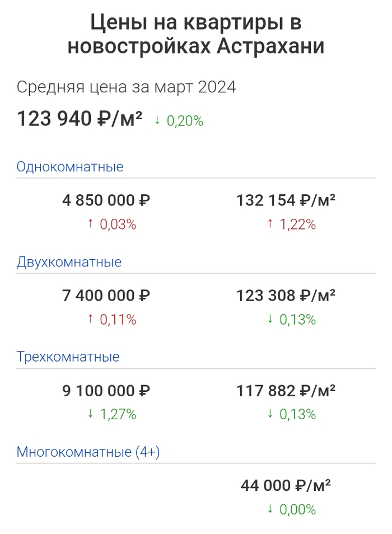Click the down arrow next to 0,20%

tap(157, 120)
